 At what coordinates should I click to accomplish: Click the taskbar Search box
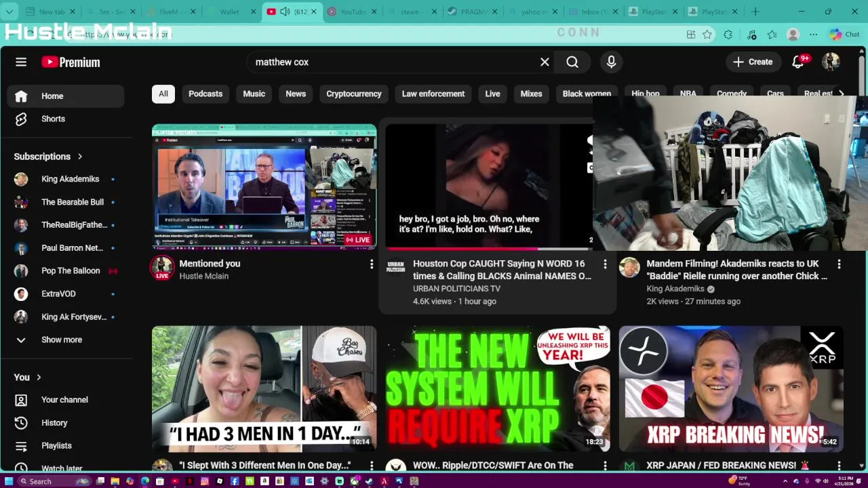[x=54, y=481]
